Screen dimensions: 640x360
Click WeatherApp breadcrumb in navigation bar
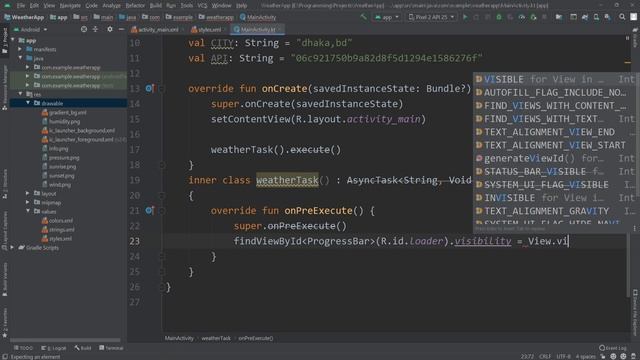pyautogui.click(x=24, y=17)
